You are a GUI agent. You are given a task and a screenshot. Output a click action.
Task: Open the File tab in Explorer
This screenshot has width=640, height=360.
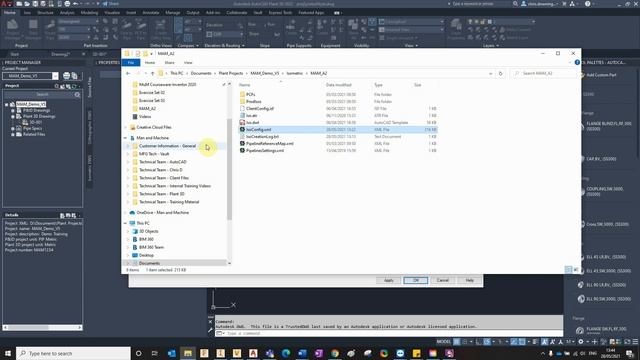(x=131, y=62)
